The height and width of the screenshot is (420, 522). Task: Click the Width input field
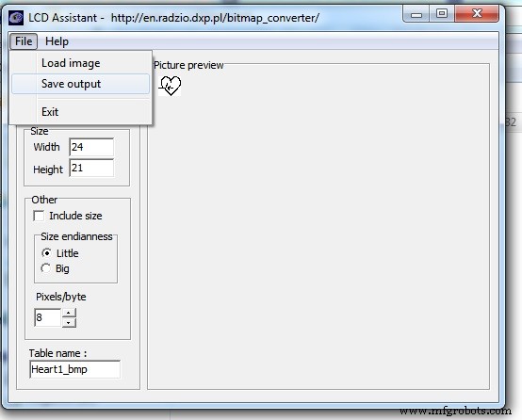(91, 147)
